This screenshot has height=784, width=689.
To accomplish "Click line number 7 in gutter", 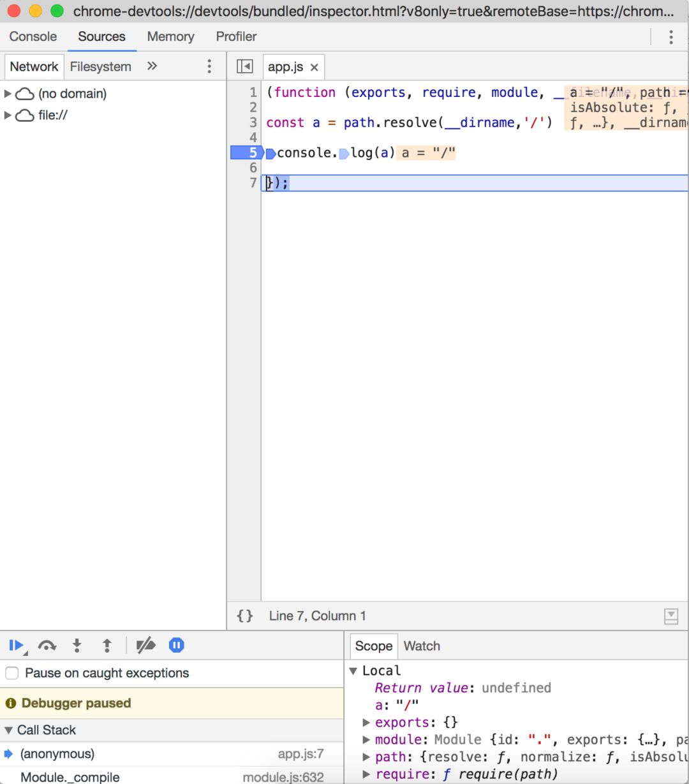I will click(x=253, y=183).
